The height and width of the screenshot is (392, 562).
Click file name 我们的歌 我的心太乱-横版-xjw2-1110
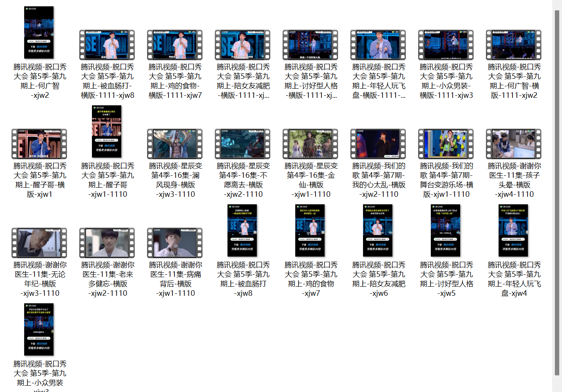(378, 180)
